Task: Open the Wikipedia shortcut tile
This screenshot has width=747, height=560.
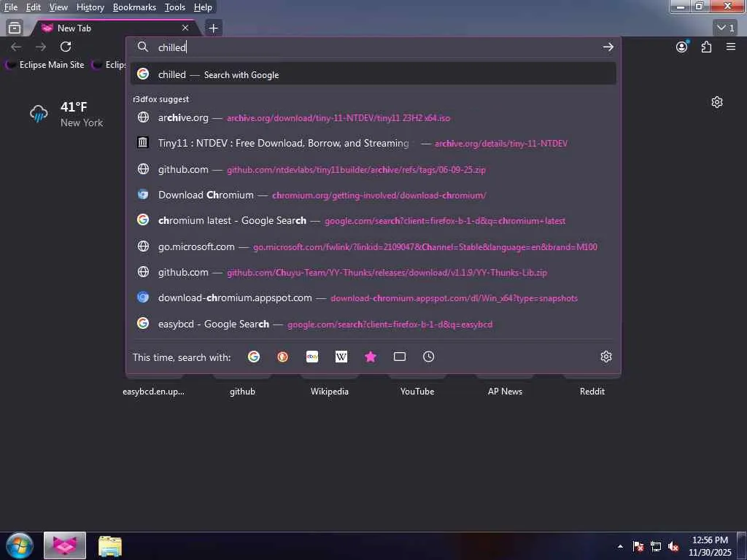Action: [x=330, y=391]
